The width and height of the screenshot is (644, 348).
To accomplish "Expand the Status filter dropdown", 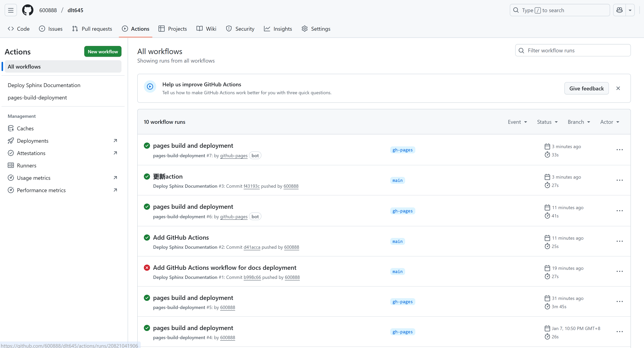I will point(547,122).
